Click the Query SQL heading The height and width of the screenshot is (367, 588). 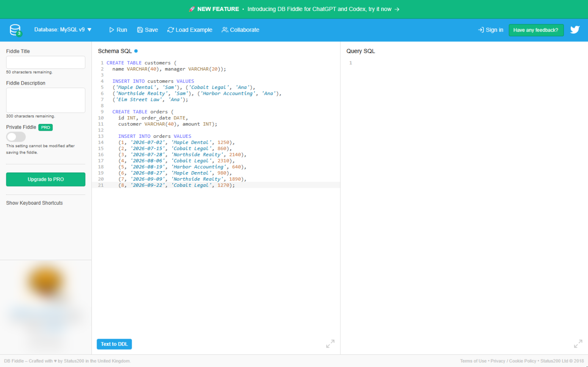(361, 51)
